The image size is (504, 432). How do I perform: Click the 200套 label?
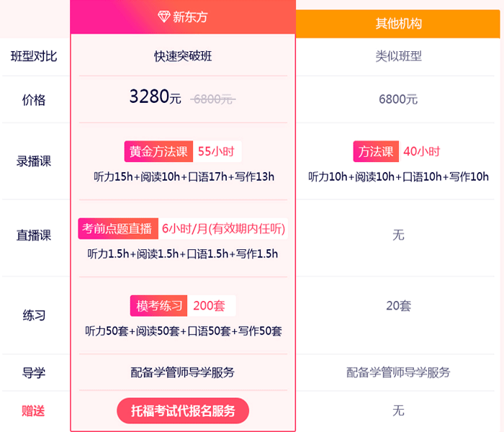(x=209, y=306)
